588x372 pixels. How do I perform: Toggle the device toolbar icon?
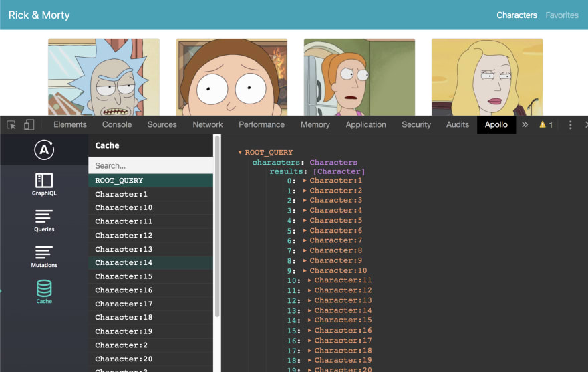click(29, 124)
